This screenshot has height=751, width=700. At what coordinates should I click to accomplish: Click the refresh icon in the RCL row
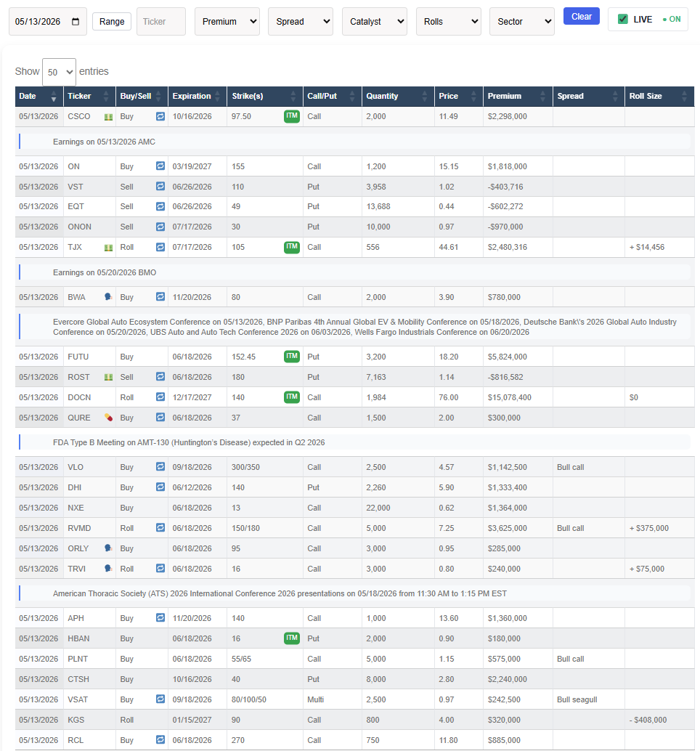pos(160,739)
